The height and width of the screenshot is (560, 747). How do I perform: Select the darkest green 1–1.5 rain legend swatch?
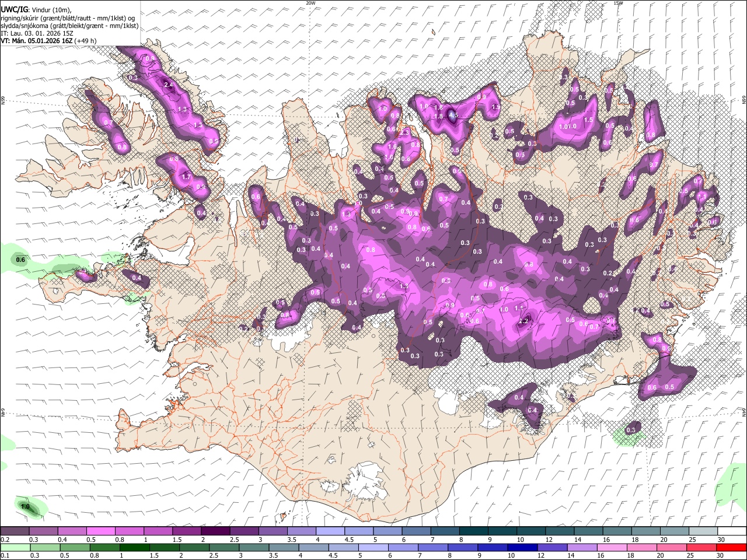[134, 547]
